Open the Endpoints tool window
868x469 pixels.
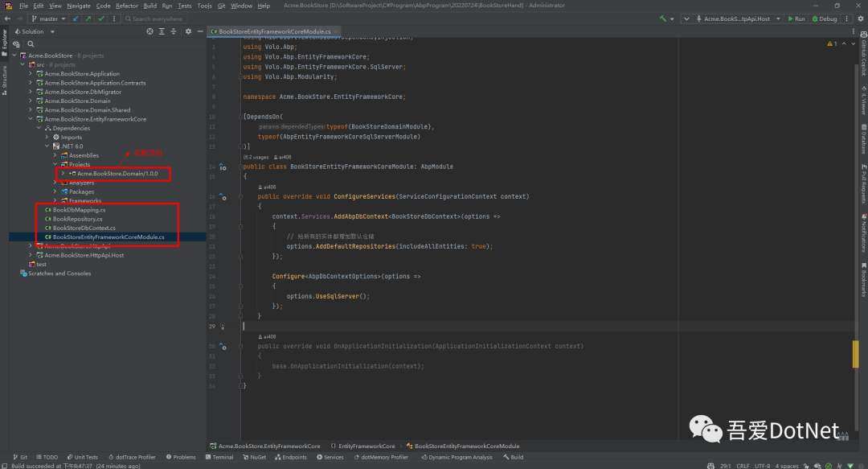point(291,458)
